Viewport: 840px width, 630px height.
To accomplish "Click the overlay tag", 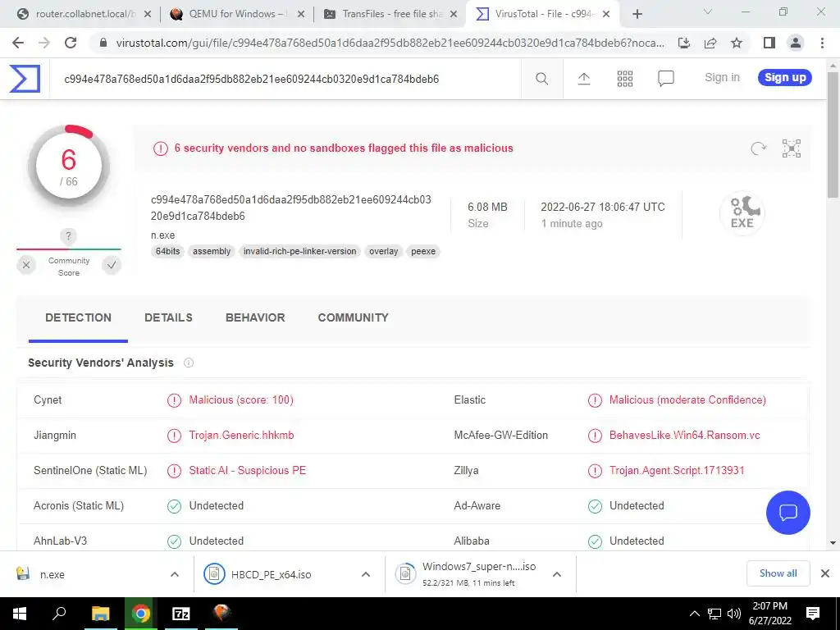I will click(384, 252).
